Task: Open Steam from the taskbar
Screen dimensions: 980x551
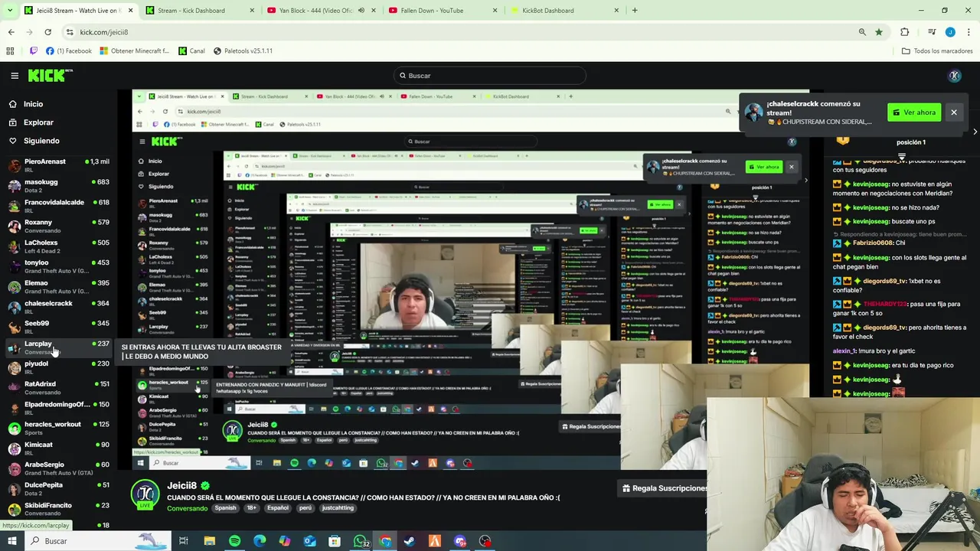Action: pyautogui.click(x=410, y=541)
